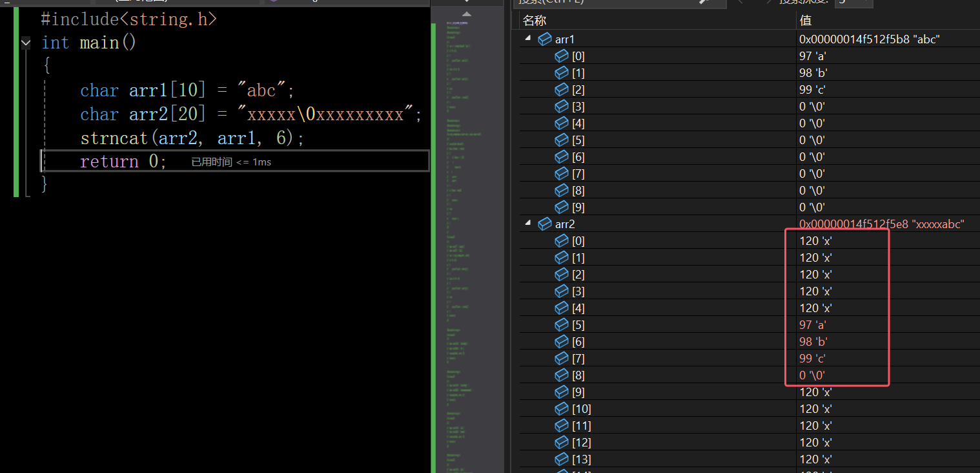Collapse the arr1 array in watch window
The height and width of the screenshot is (473, 980).
[x=528, y=39]
